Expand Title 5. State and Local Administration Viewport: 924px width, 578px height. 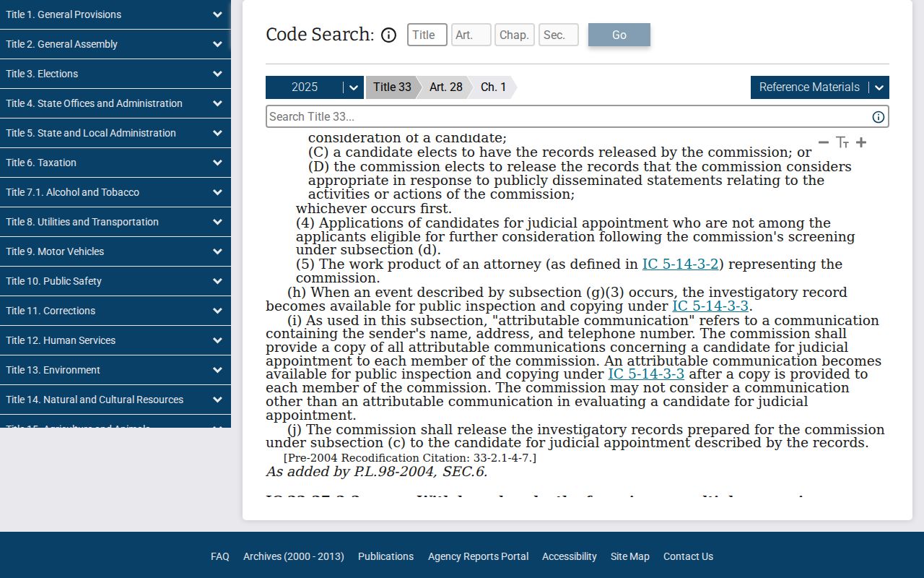(115, 133)
